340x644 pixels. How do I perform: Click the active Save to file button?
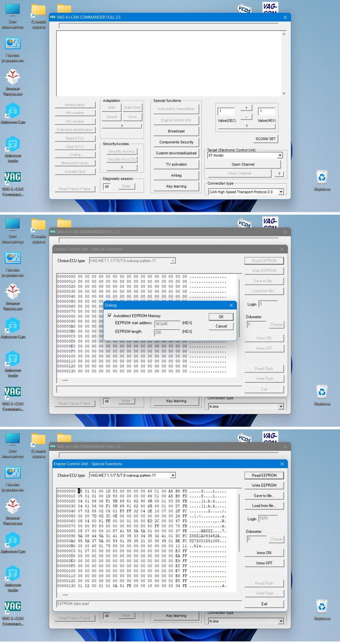pyautogui.click(x=264, y=495)
